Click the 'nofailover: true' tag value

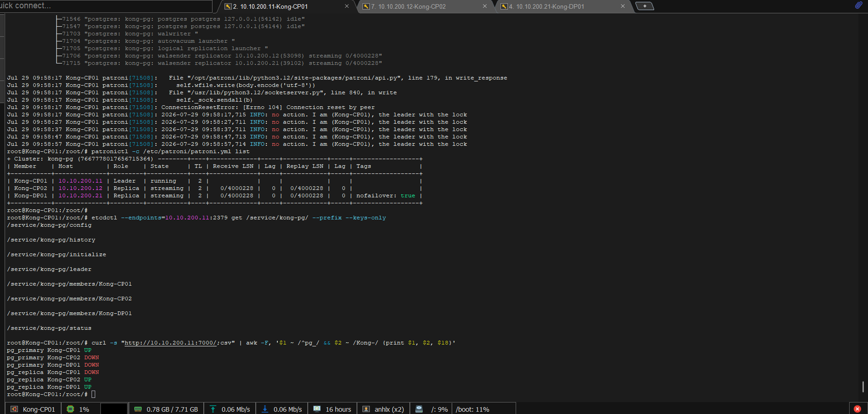pyautogui.click(x=385, y=195)
